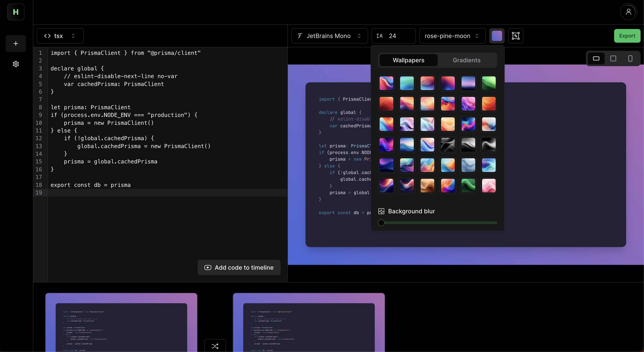
Task: Select the portrait aspect ratio toggle
Action: [x=630, y=58]
